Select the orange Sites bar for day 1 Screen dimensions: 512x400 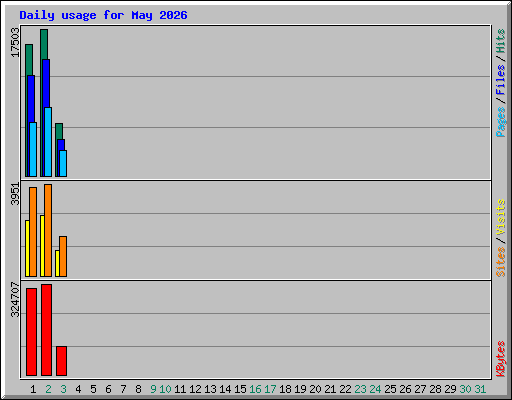click(x=33, y=232)
